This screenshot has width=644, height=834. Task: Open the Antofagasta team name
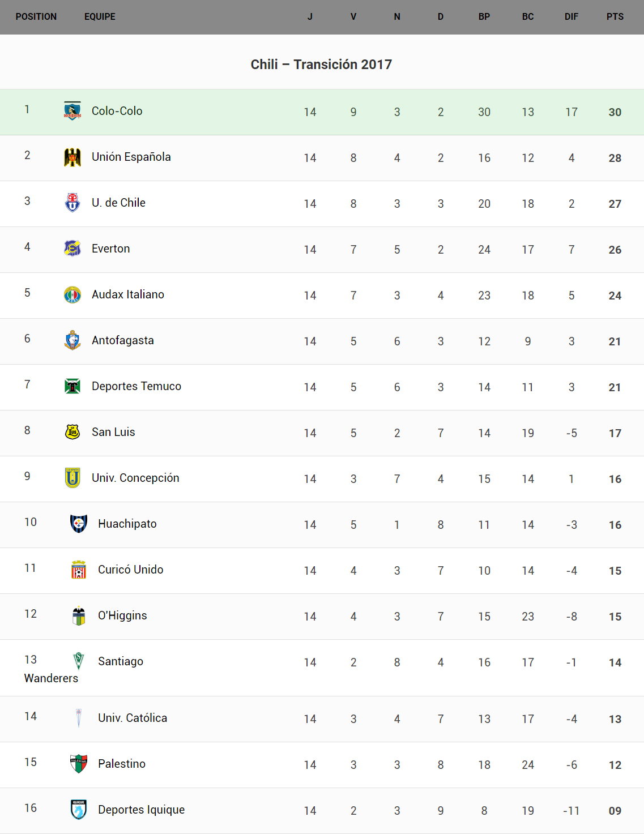(x=123, y=340)
